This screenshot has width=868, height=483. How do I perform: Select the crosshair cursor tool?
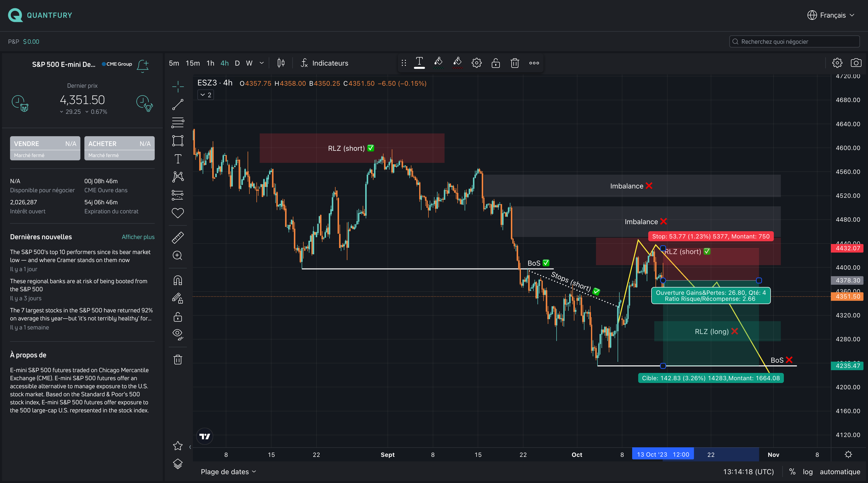click(x=178, y=87)
